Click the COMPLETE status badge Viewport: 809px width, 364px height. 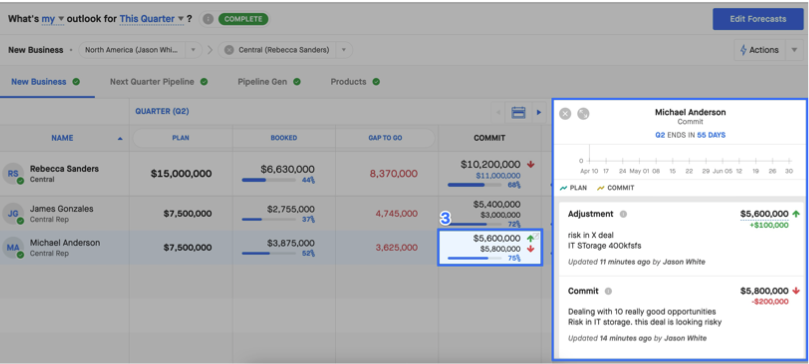(244, 19)
